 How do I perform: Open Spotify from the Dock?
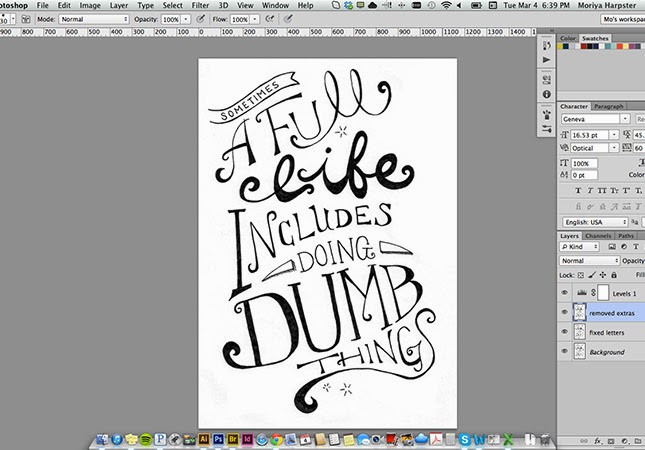146,440
